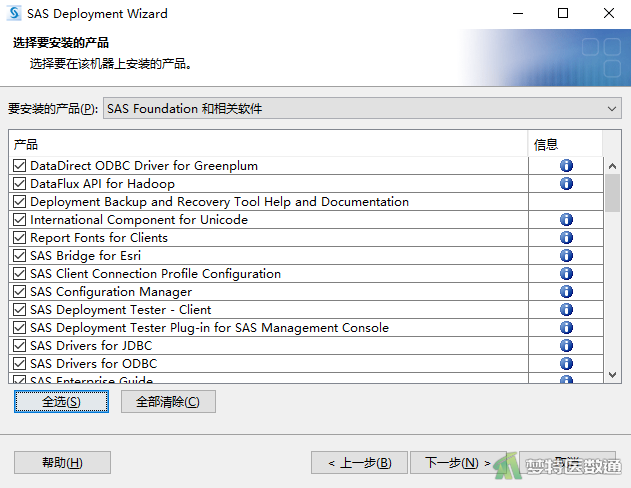Select the Report Fonts for Clients row text
Image resolution: width=631 pixels, height=488 pixels.
click(x=99, y=237)
